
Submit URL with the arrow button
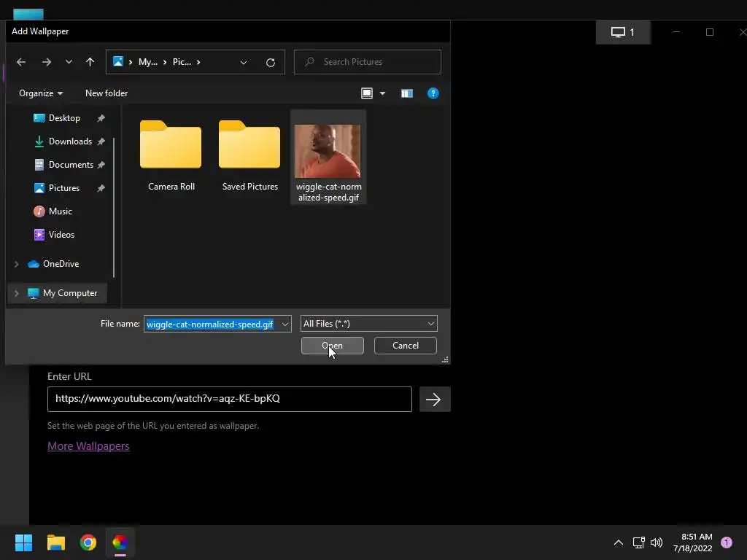(x=435, y=399)
